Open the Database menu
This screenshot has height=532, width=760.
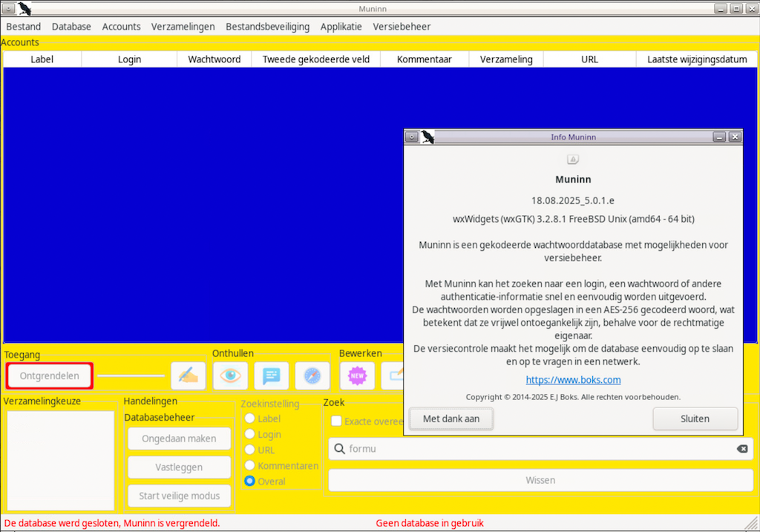(71, 27)
